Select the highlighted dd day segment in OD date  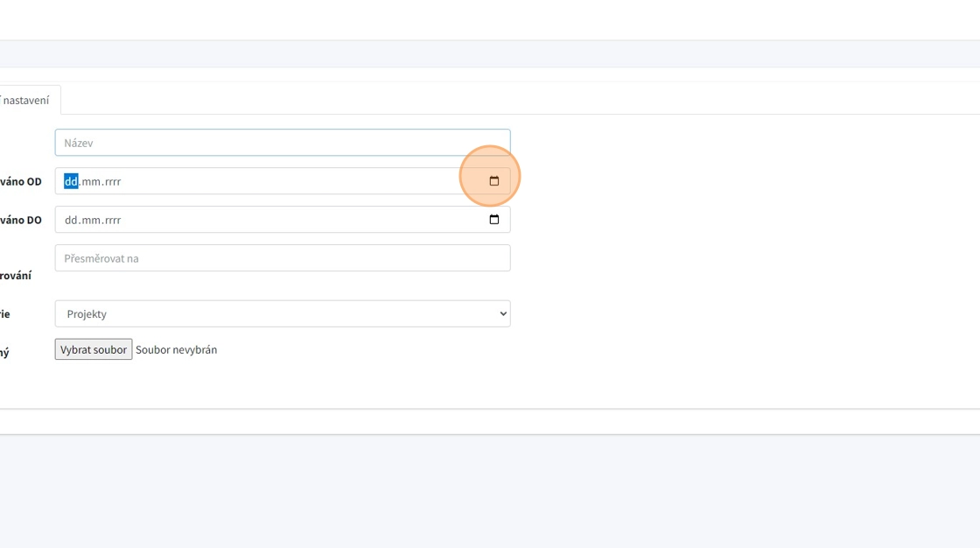tap(71, 182)
